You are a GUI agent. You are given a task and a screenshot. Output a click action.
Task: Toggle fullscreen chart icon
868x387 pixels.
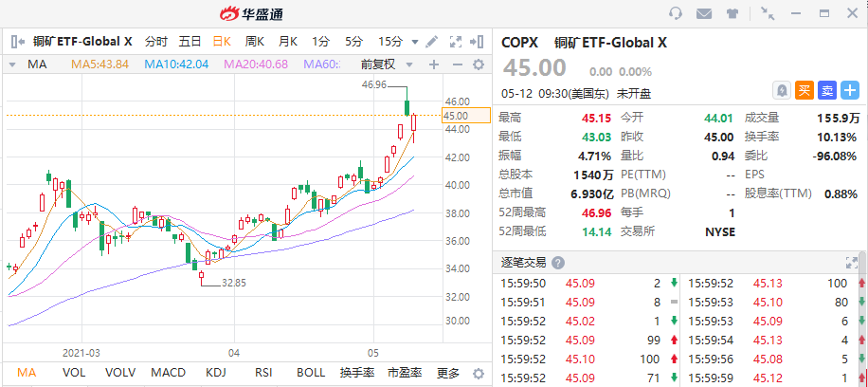tap(456, 41)
